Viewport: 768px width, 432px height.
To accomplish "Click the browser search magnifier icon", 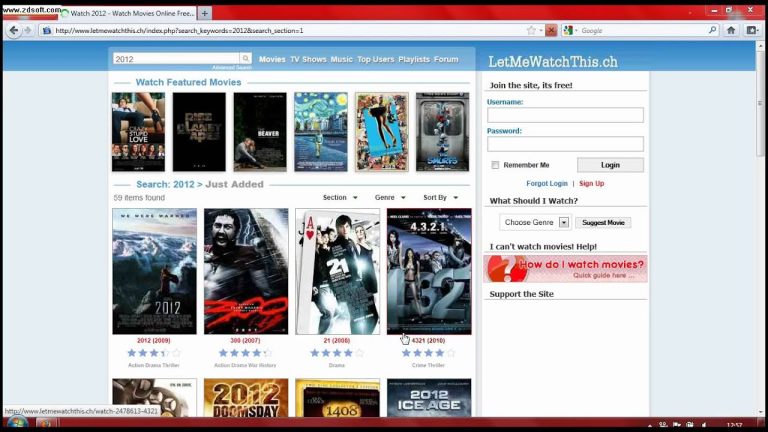I will coord(713,30).
